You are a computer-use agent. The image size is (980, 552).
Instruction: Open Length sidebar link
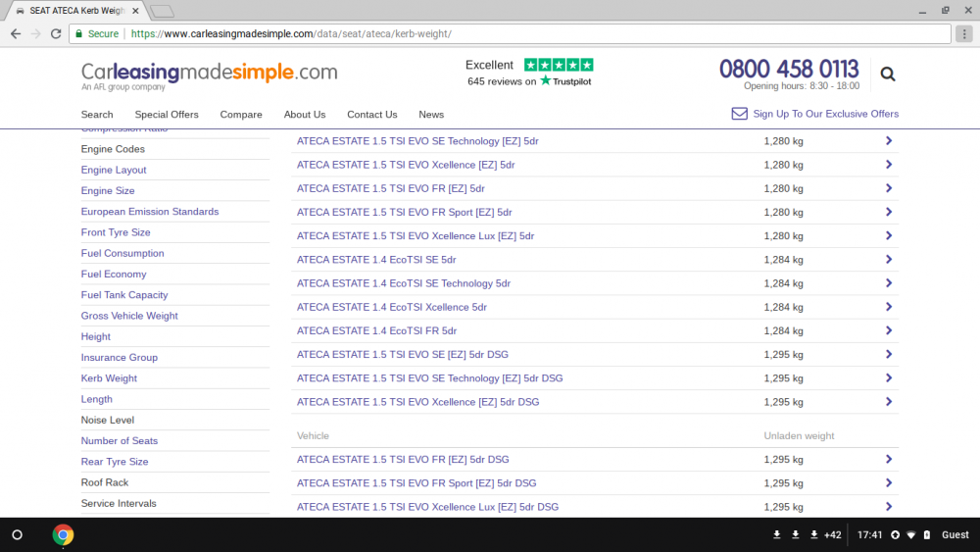tap(97, 399)
